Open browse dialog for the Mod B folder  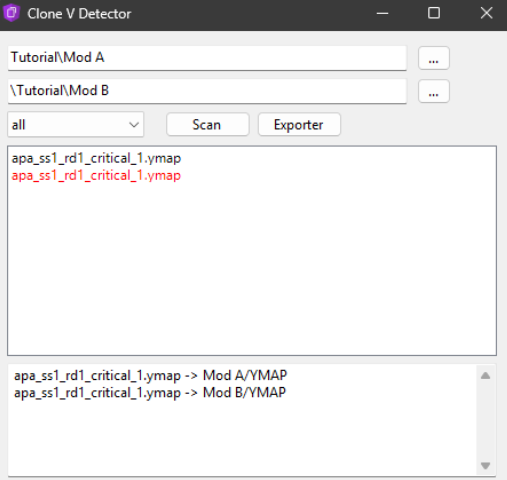(434, 91)
